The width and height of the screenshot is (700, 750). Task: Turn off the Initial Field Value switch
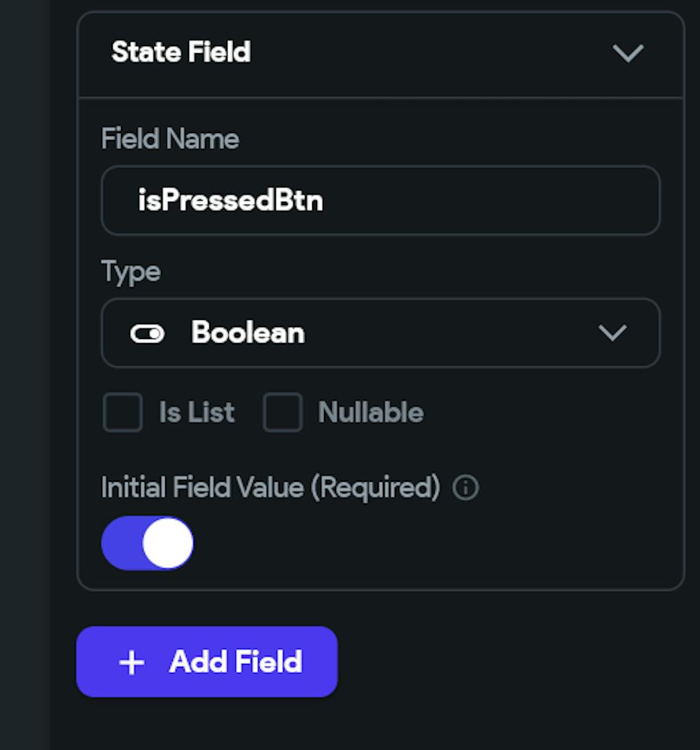148,543
